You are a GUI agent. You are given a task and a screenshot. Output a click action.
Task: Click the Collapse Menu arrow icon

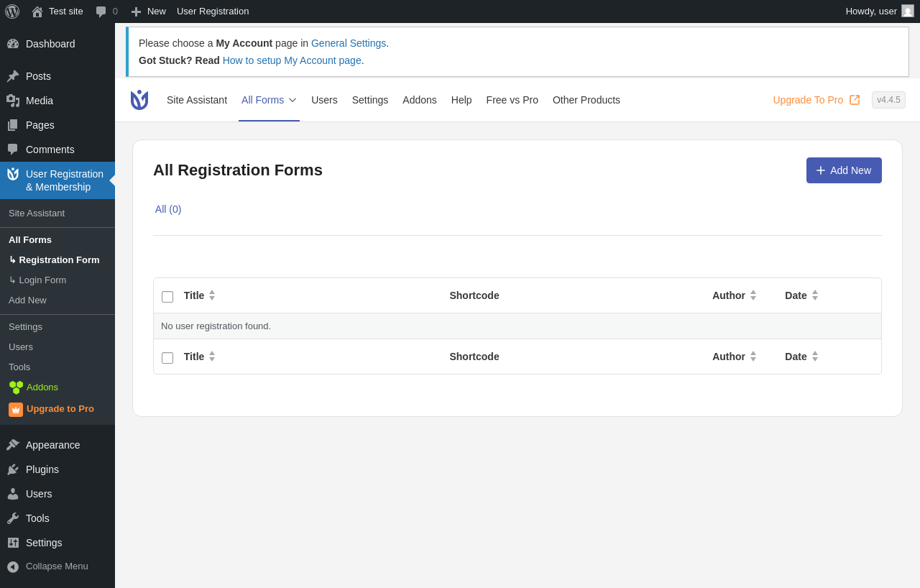click(x=13, y=566)
